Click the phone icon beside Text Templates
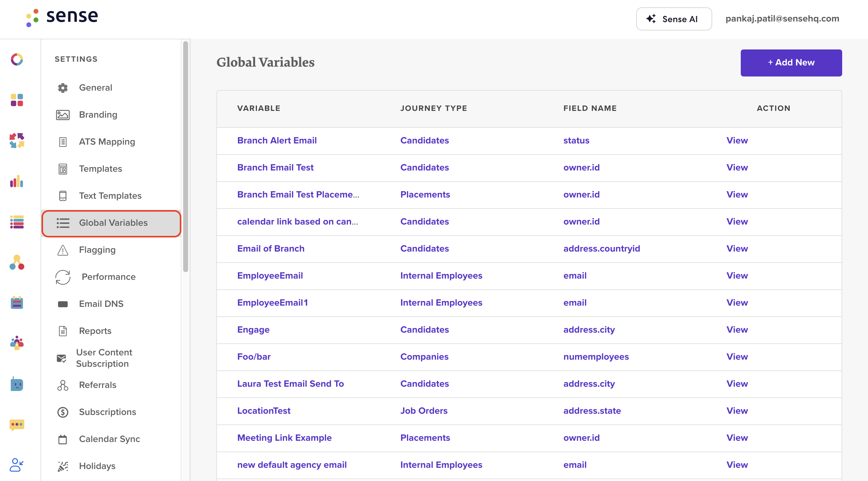The image size is (868, 481). [62, 195]
